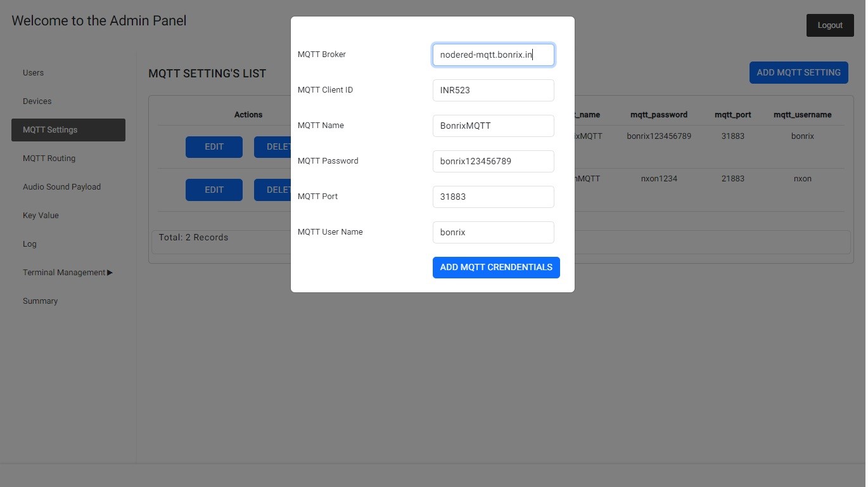Go to MQTT Routing page
868x487 pixels.
pos(68,158)
